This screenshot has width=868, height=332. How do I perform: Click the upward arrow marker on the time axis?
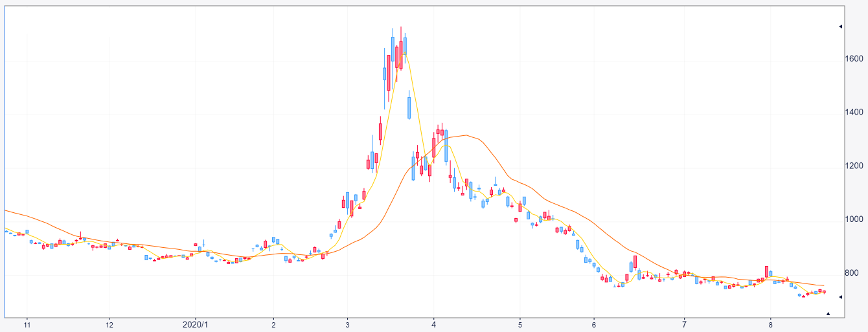point(828,314)
